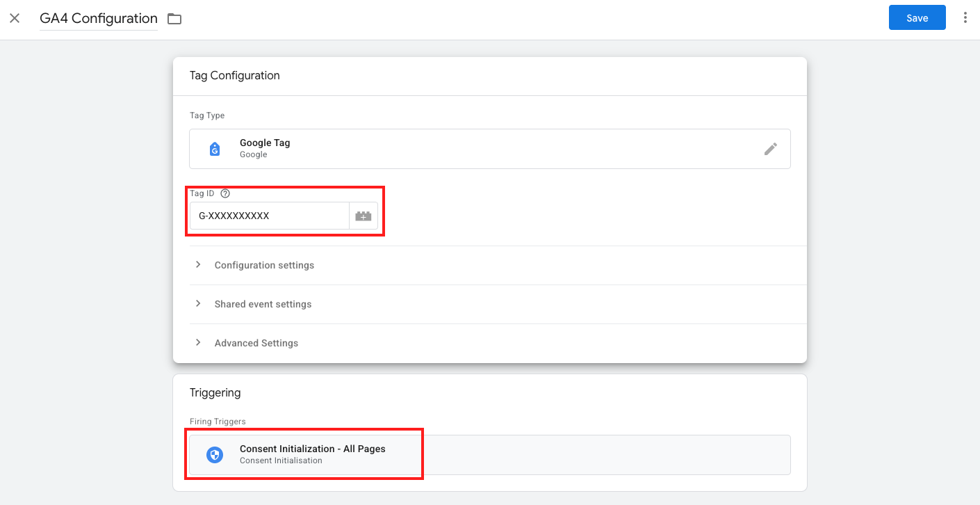Expand Advanced Settings section
Screen dimensions: 980x505
coord(498,343)
